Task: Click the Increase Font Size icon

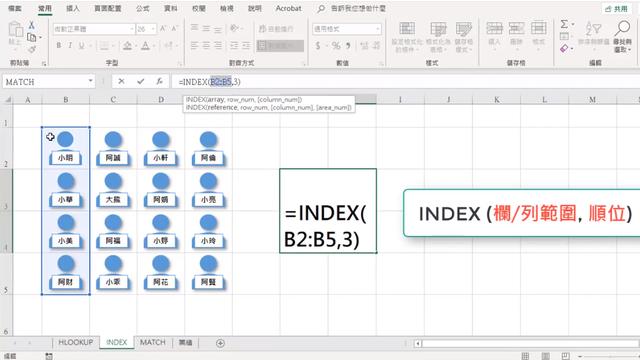Action: point(163,29)
